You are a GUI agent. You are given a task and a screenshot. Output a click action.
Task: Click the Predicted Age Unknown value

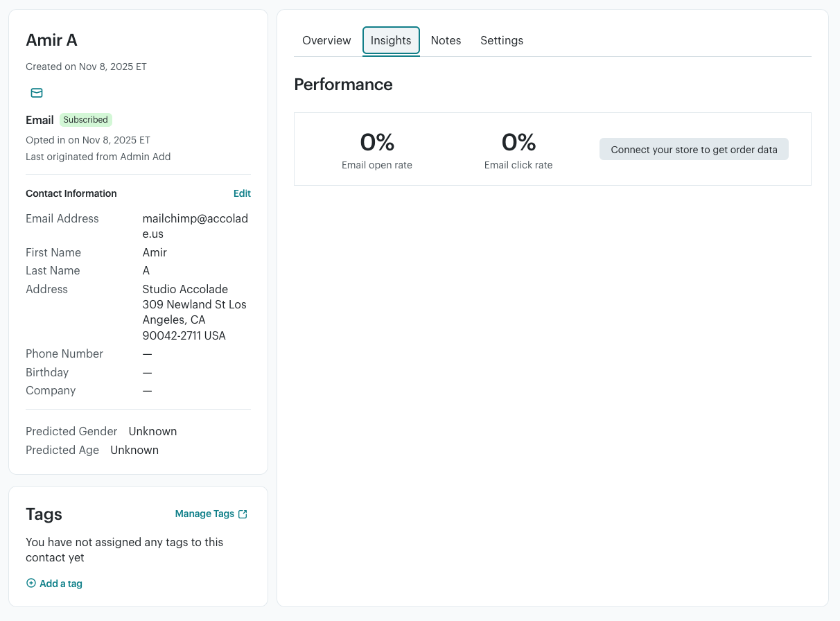click(x=134, y=450)
